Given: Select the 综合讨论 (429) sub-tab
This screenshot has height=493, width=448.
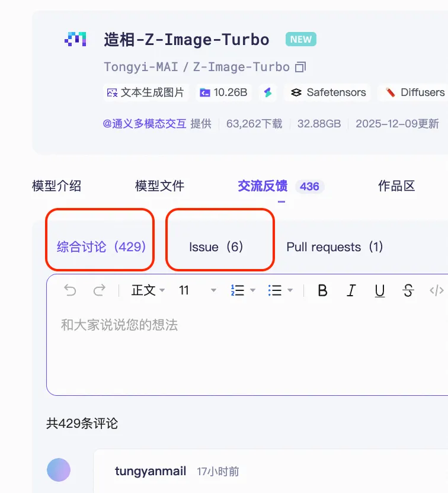Looking at the screenshot, I should coord(101,247).
